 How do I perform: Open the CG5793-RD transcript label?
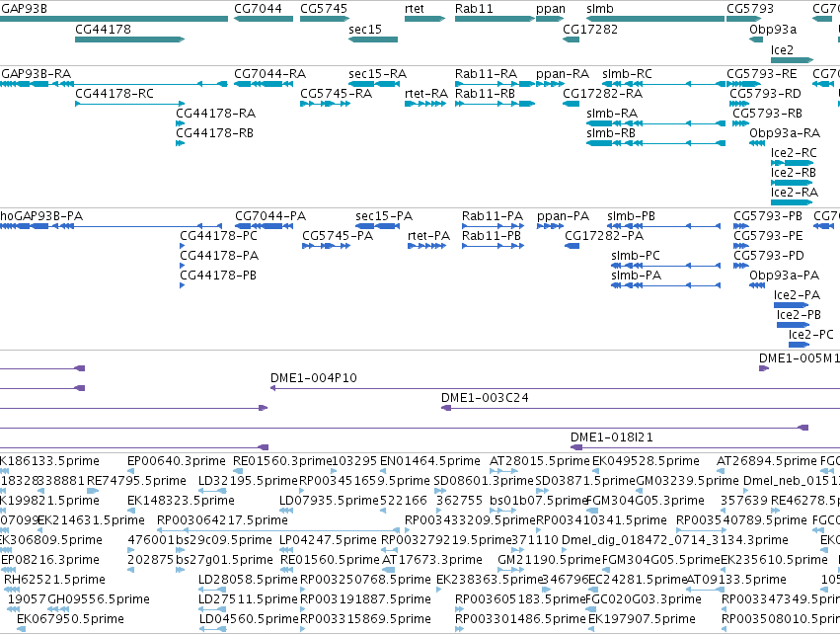pos(766,93)
